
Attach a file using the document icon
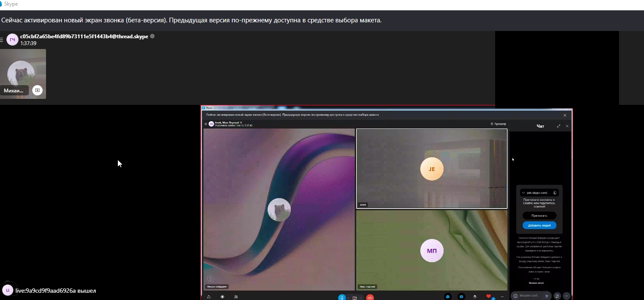[557, 296]
